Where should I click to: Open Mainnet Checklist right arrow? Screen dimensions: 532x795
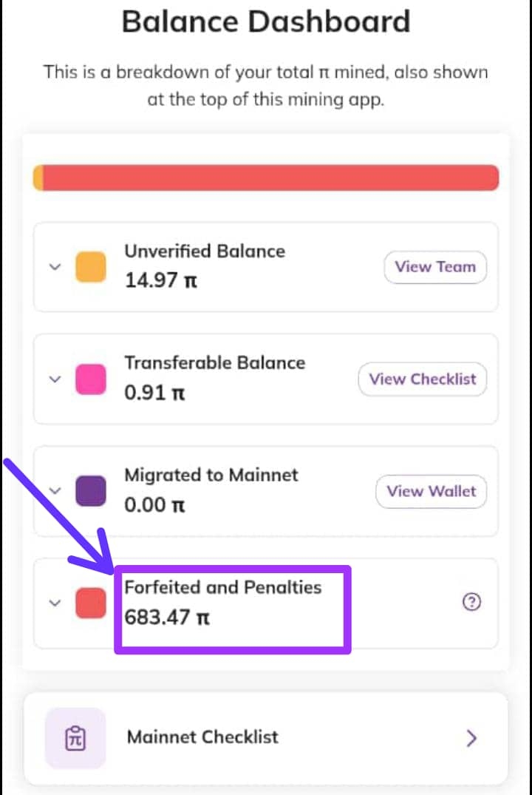[472, 737]
